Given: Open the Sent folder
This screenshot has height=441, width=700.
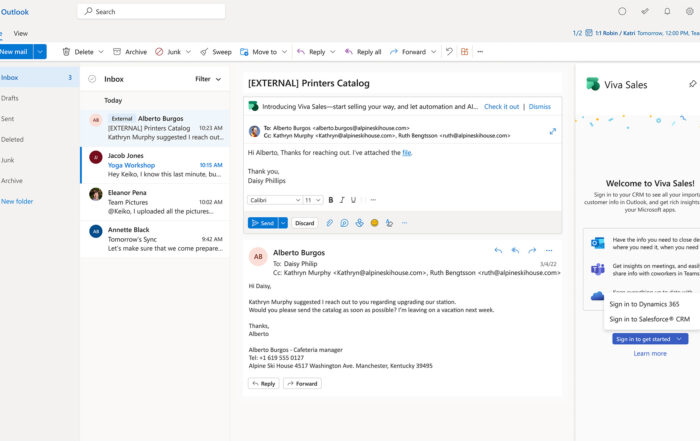Looking at the screenshot, I should (8, 119).
